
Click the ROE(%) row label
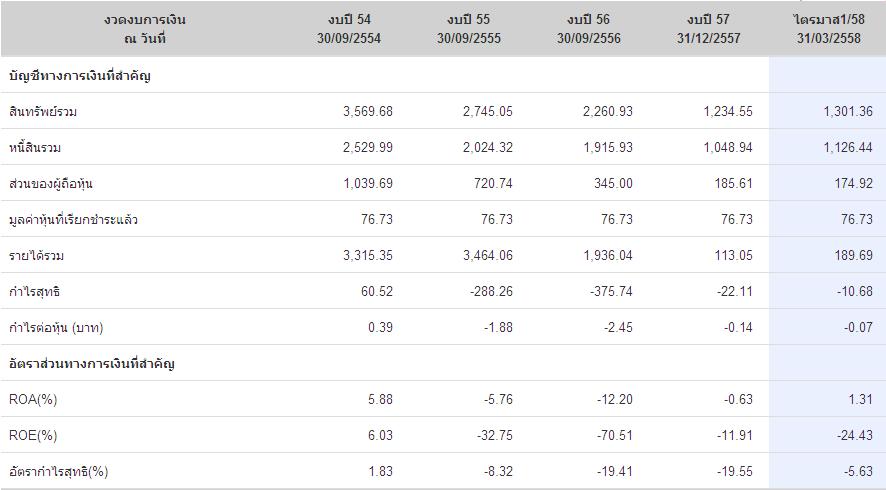33,436
